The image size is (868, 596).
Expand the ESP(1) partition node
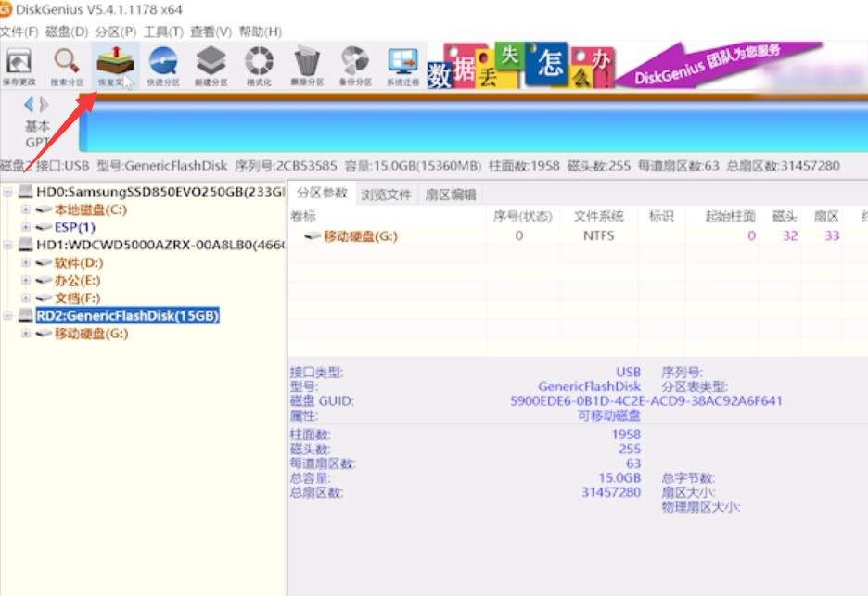[25, 227]
